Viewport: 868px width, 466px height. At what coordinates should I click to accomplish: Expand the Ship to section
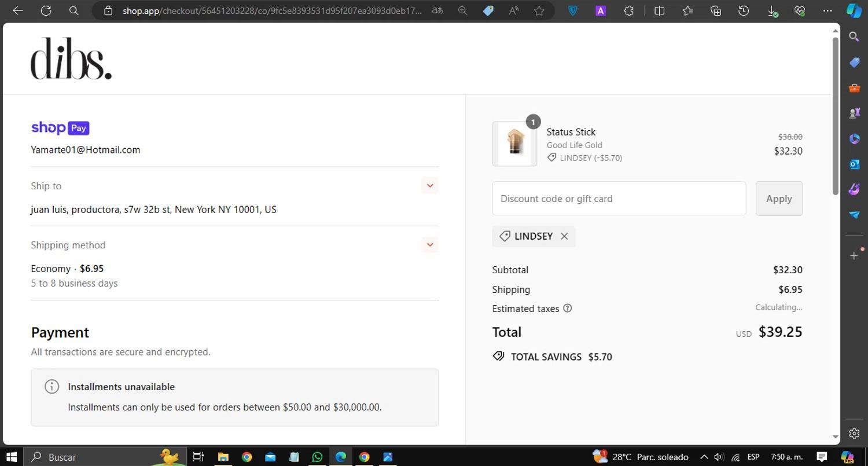tap(429, 186)
